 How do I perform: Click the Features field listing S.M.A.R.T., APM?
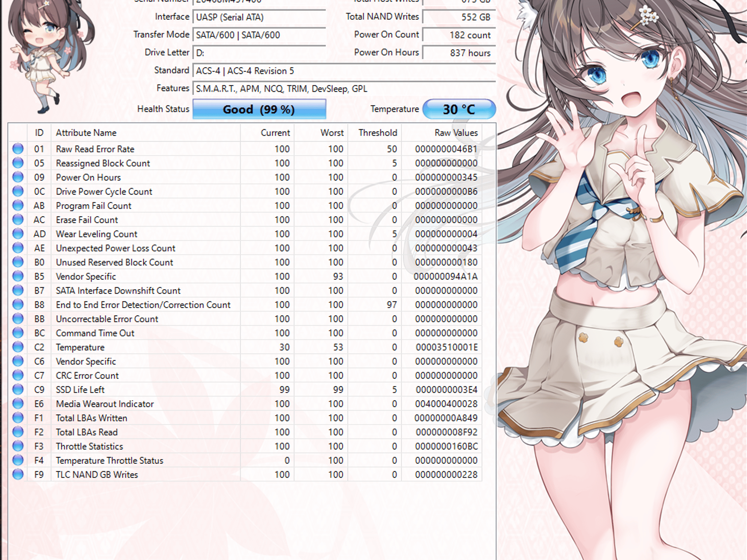(x=344, y=89)
